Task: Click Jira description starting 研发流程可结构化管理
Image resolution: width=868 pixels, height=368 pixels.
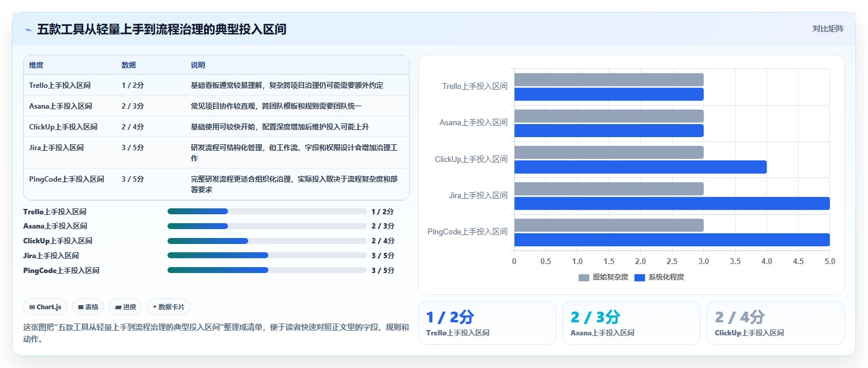Action: [x=294, y=153]
